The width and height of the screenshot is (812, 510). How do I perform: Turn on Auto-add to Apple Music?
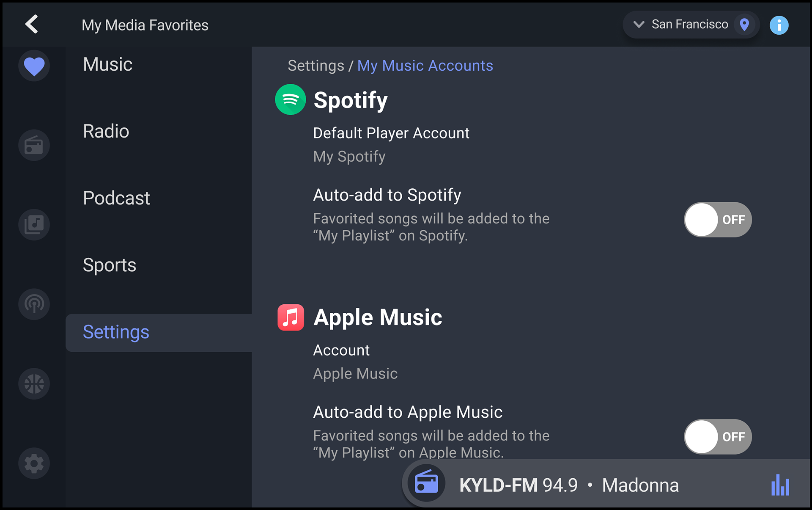[x=717, y=437]
